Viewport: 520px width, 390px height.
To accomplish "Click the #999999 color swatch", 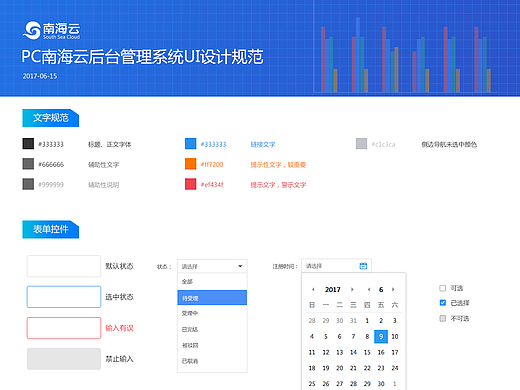I will pos(28,184).
